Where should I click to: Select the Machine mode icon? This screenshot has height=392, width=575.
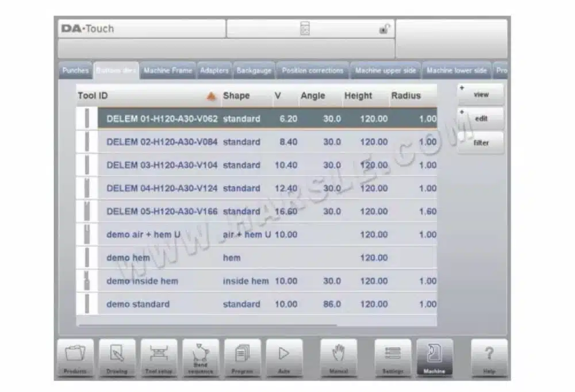(x=435, y=358)
